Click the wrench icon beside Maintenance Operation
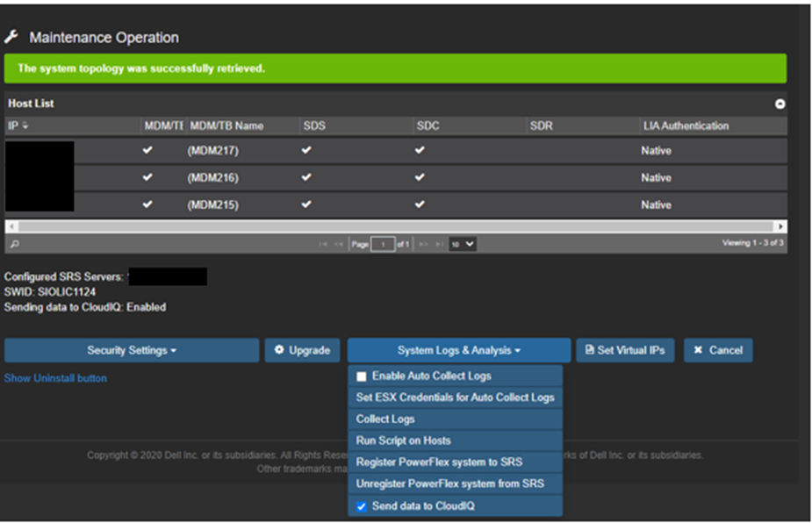This screenshot has width=812, height=523. [x=12, y=37]
